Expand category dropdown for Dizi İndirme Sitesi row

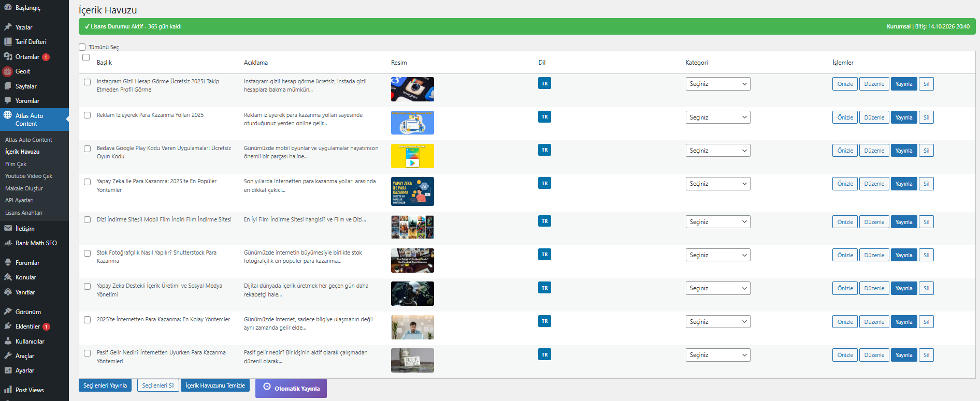pyautogui.click(x=717, y=222)
